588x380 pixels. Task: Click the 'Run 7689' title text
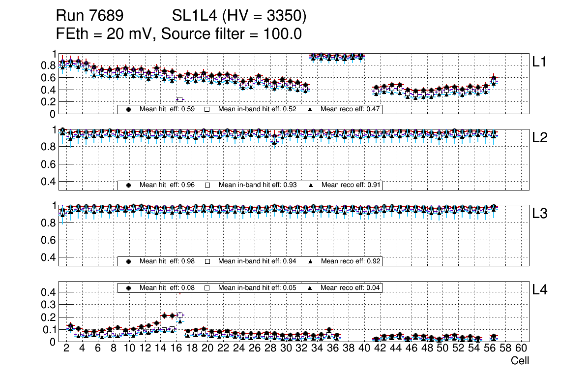pos(89,16)
